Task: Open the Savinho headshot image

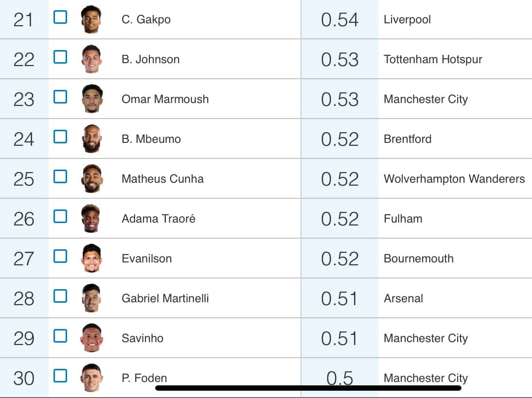Action: 91,338
